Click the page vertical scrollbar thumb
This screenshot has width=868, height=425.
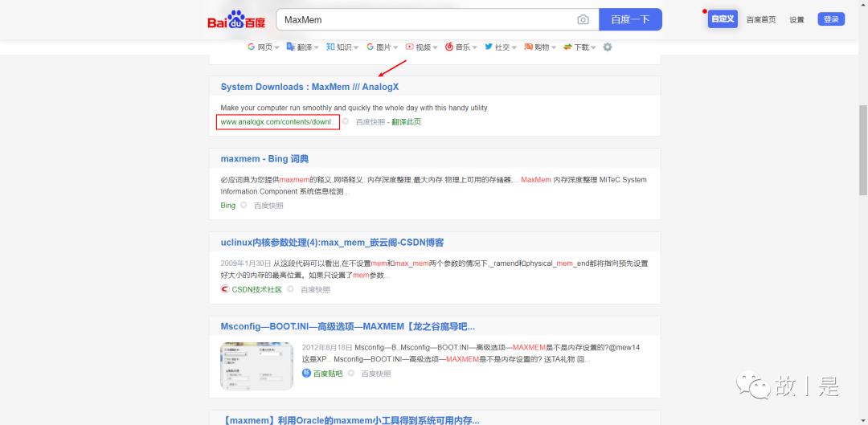[863, 149]
